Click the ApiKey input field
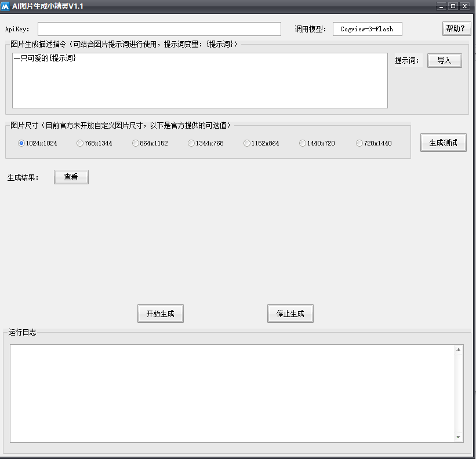The height and width of the screenshot is (459, 476). (x=159, y=29)
